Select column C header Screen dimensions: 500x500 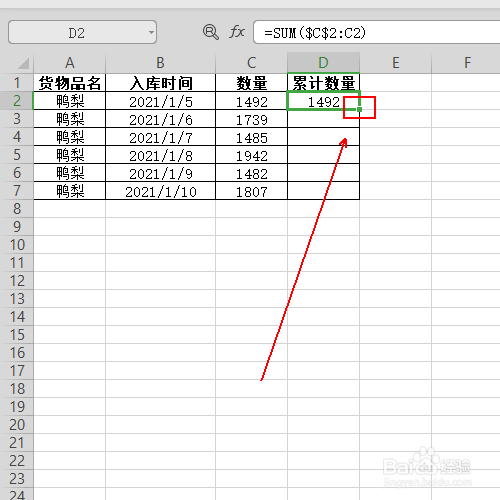(x=252, y=63)
